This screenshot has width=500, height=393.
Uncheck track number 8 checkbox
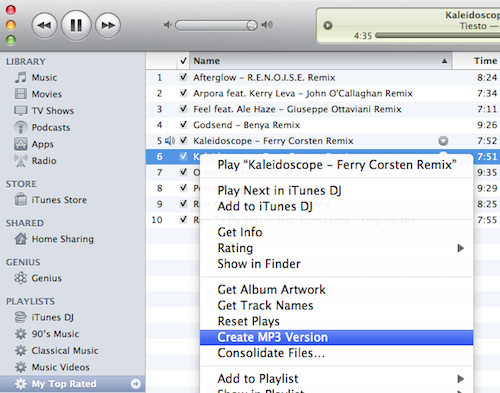[x=183, y=188]
